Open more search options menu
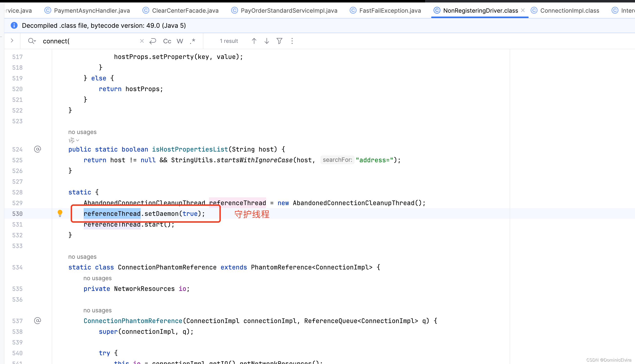This screenshot has height=364, width=635. tap(292, 41)
